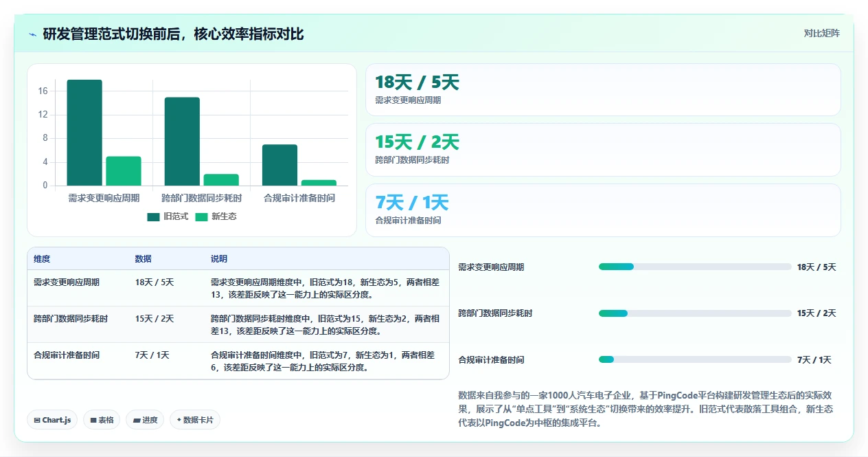This screenshot has width=868, height=457.
Task: Click the 合规审计准备时间 progress bar
Action: click(695, 359)
